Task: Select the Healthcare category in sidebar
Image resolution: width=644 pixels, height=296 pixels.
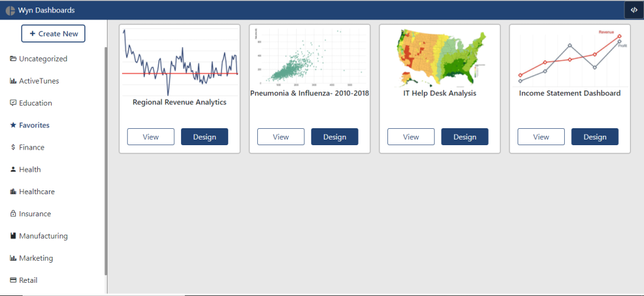Action: (x=36, y=192)
